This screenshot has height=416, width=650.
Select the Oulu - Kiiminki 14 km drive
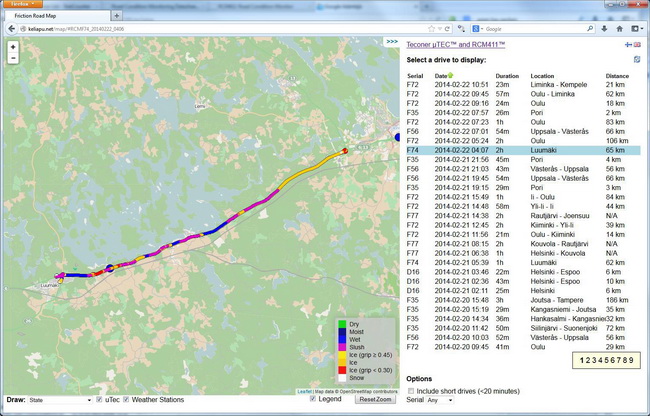[523, 235]
